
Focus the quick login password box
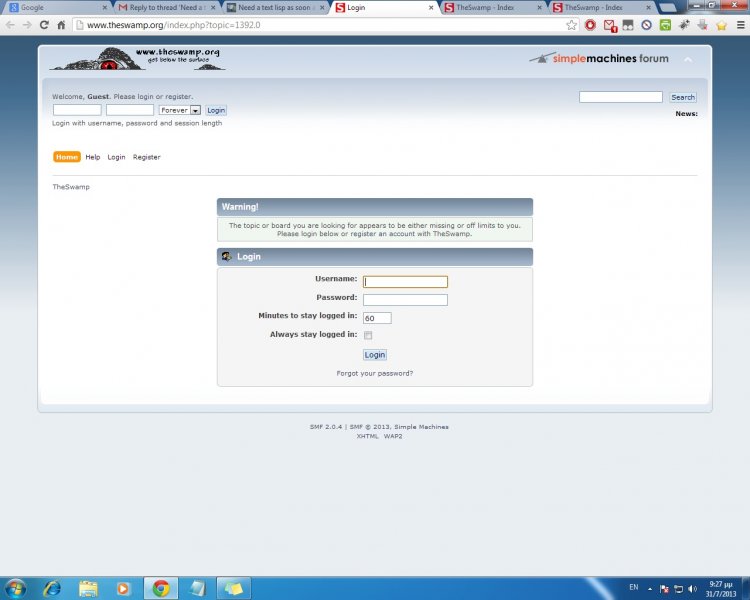click(x=130, y=110)
